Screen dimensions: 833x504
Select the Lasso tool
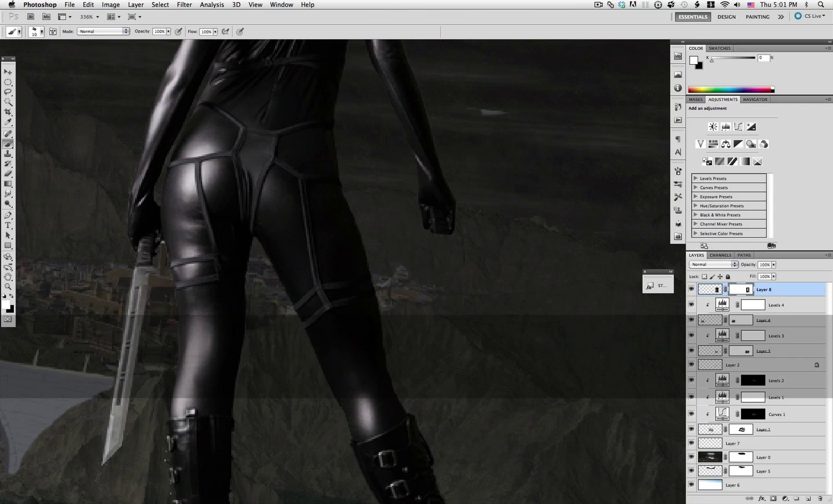pyautogui.click(x=8, y=92)
